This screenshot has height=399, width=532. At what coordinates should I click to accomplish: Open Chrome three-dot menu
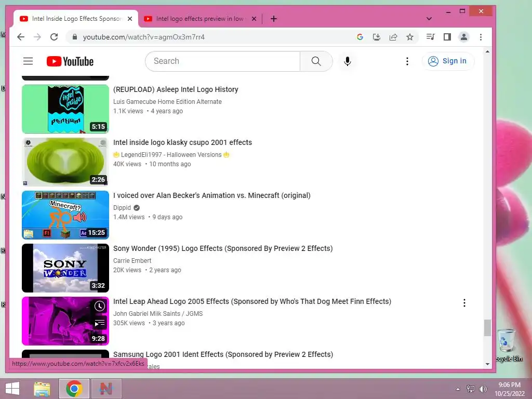(481, 37)
